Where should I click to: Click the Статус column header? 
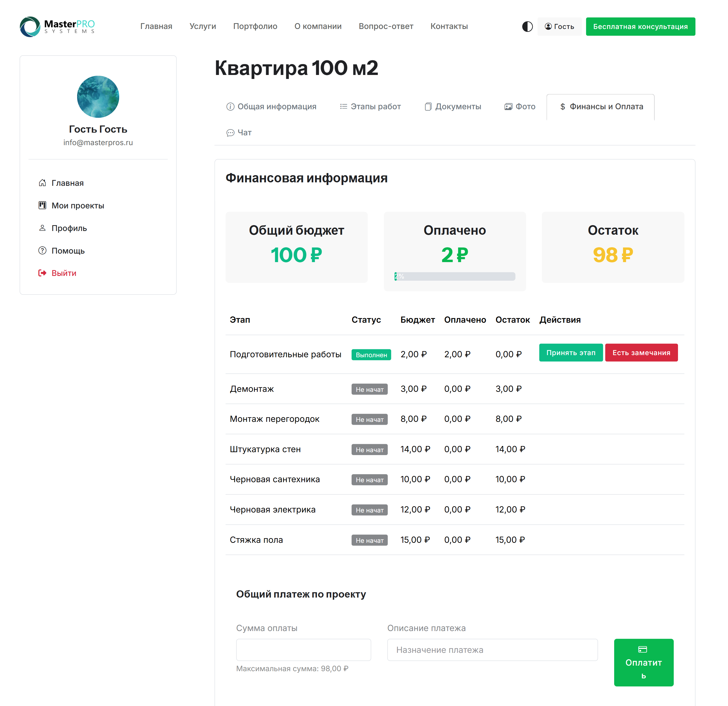[x=366, y=320]
